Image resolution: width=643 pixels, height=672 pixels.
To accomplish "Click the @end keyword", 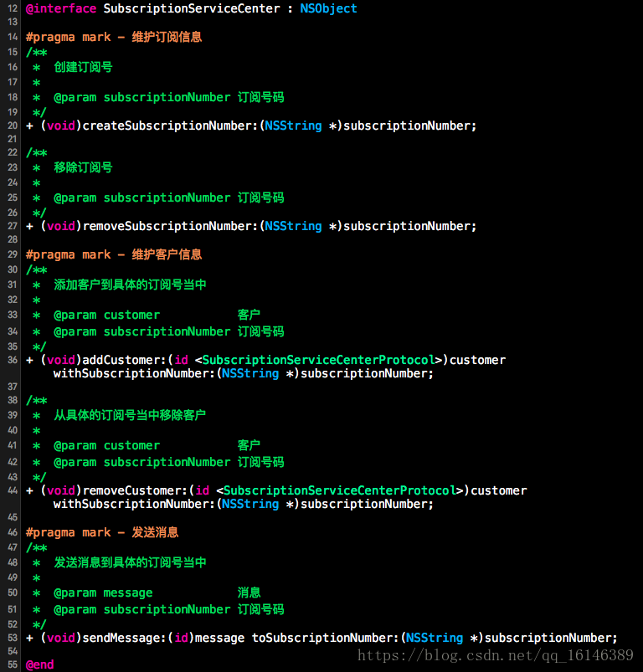I will click(x=40, y=664).
